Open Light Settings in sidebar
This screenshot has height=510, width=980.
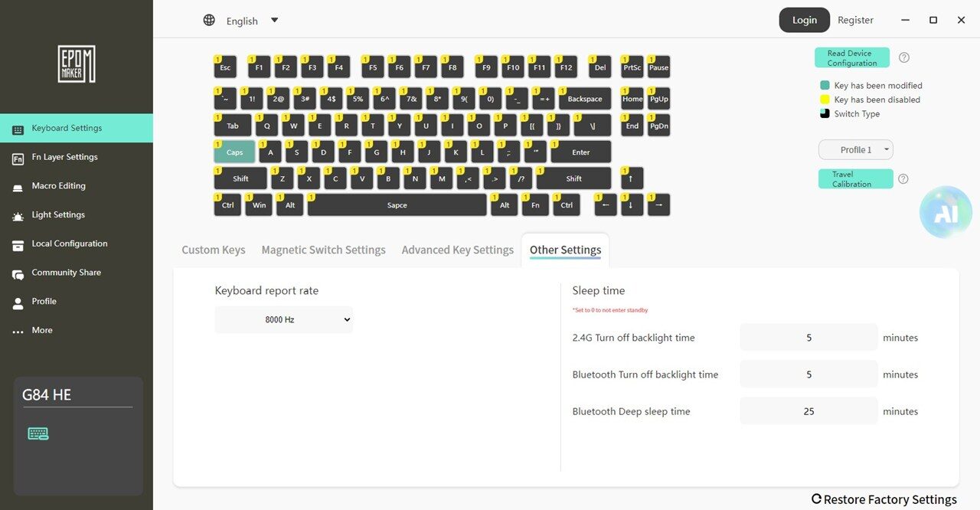[58, 215]
